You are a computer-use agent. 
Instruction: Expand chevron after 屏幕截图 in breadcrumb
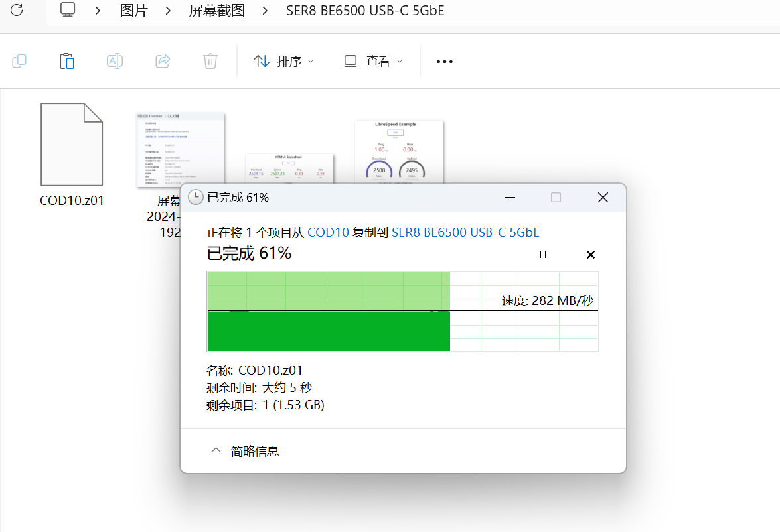265,11
